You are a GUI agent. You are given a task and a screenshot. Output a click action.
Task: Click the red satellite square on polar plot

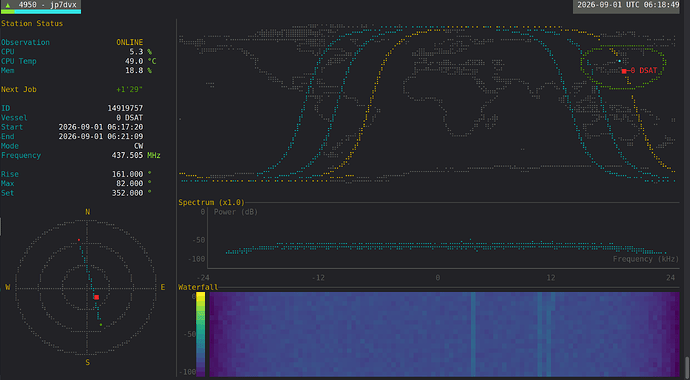[x=96, y=297]
